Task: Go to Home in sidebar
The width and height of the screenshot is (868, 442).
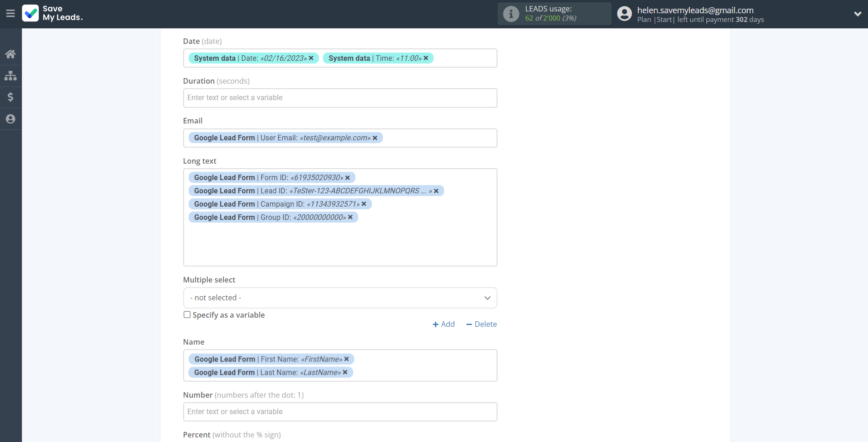Action: click(x=11, y=54)
